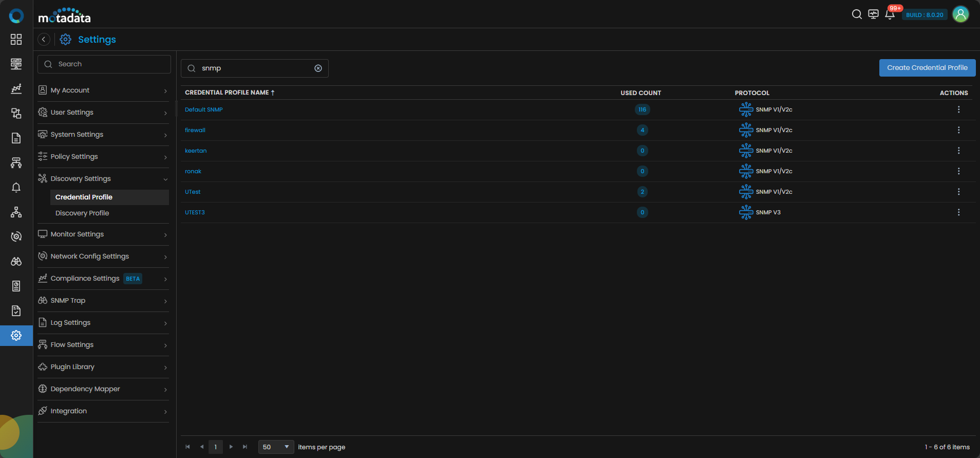Click the current page number 1

pyautogui.click(x=216, y=447)
